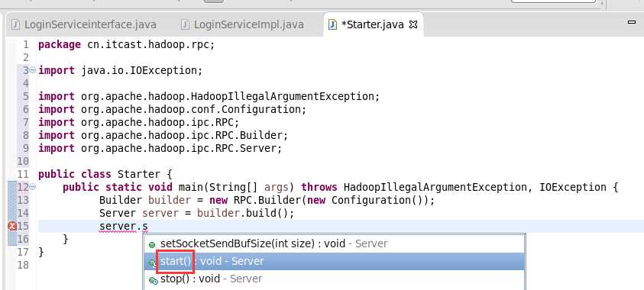Click the RPC.Server import line
644x290 pixels.
click(x=160, y=148)
